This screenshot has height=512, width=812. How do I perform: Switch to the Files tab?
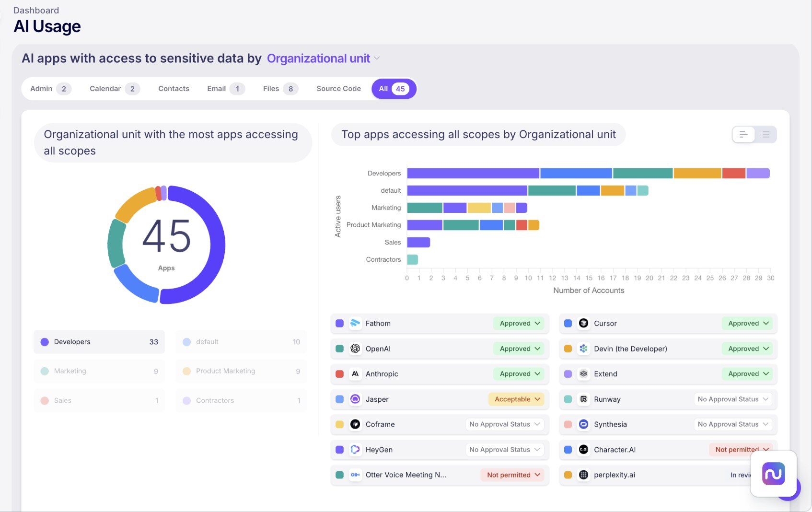(279, 89)
